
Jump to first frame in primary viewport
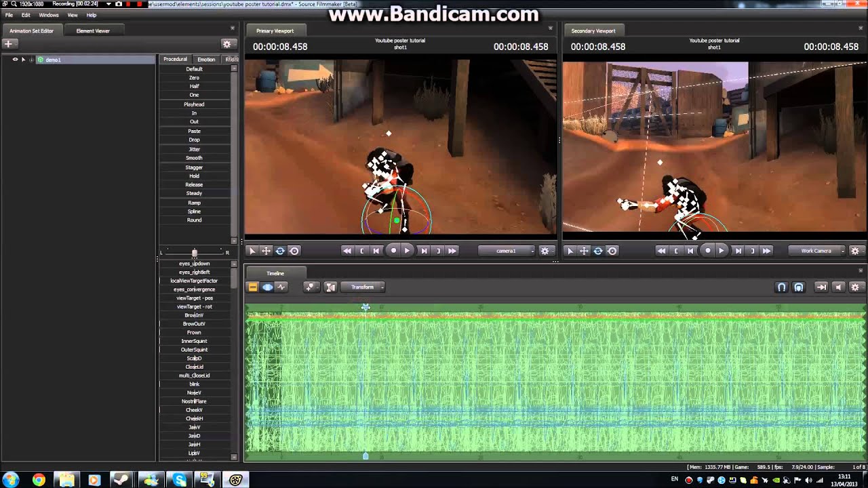pyautogui.click(x=347, y=251)
